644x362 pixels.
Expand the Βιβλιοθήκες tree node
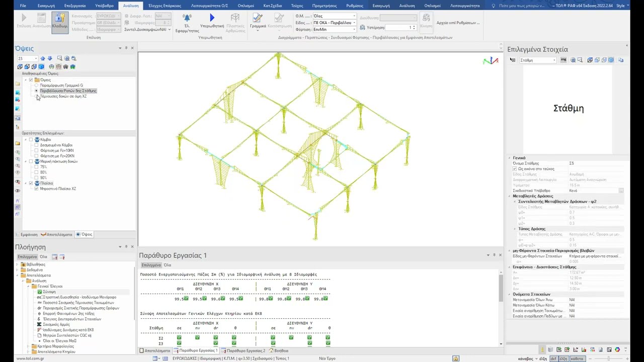(x=18, y=264)
